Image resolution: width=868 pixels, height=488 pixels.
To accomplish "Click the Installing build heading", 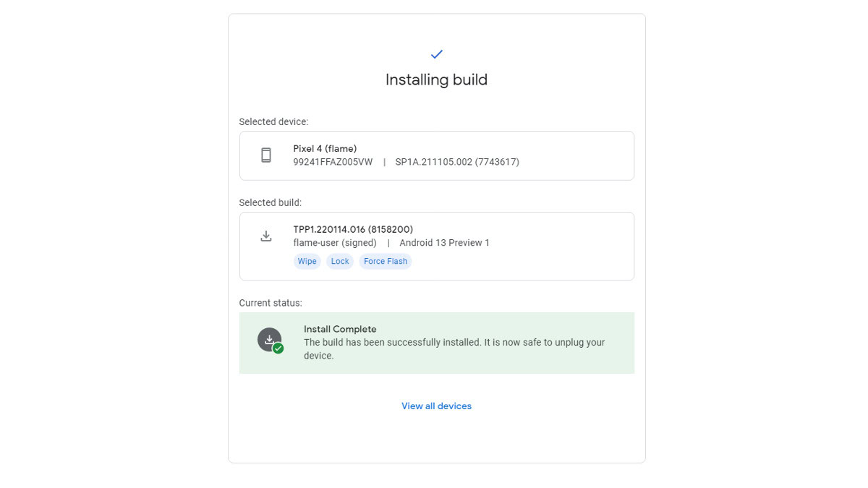I will coord(436,80).
